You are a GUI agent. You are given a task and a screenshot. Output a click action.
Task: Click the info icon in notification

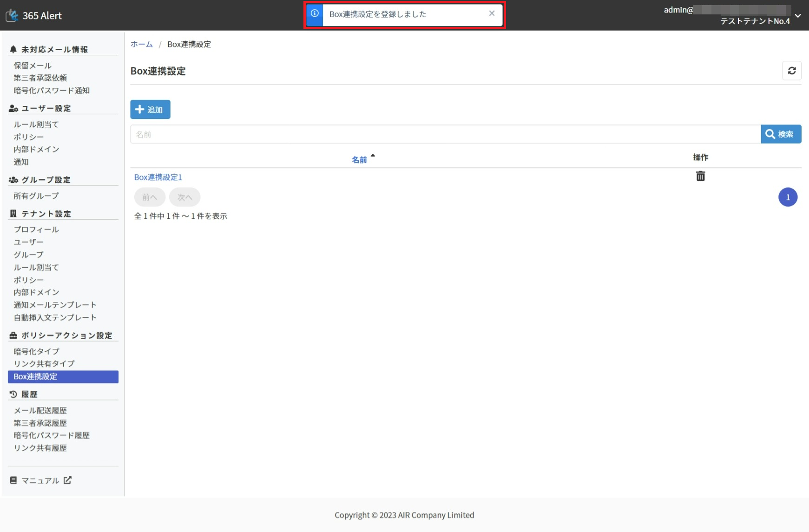(x=315, y=13)
